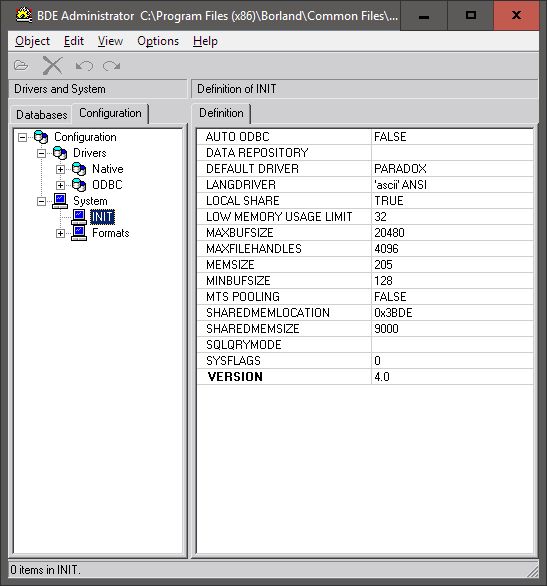The width and height of the screenshot is (548, 586).
Task: Open the Options menu
Action: (158, 41)
